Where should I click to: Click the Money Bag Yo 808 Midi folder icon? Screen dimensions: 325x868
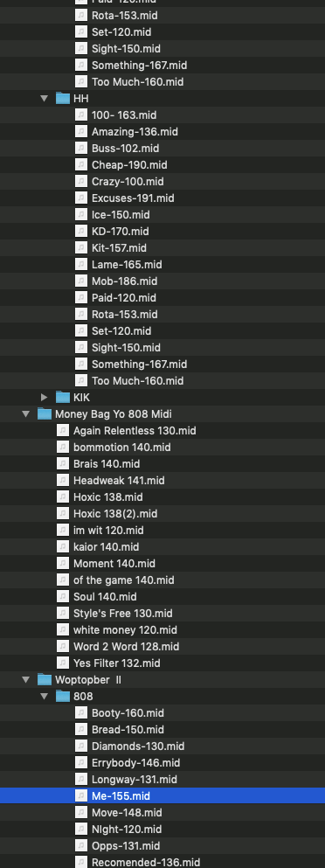(45, 414)
